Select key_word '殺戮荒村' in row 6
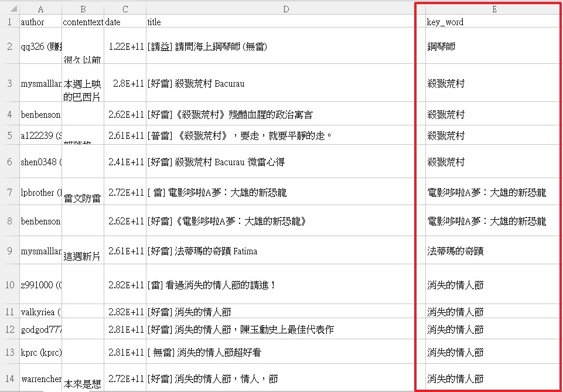This screenshot has width=563, height=392. (494, 161)
